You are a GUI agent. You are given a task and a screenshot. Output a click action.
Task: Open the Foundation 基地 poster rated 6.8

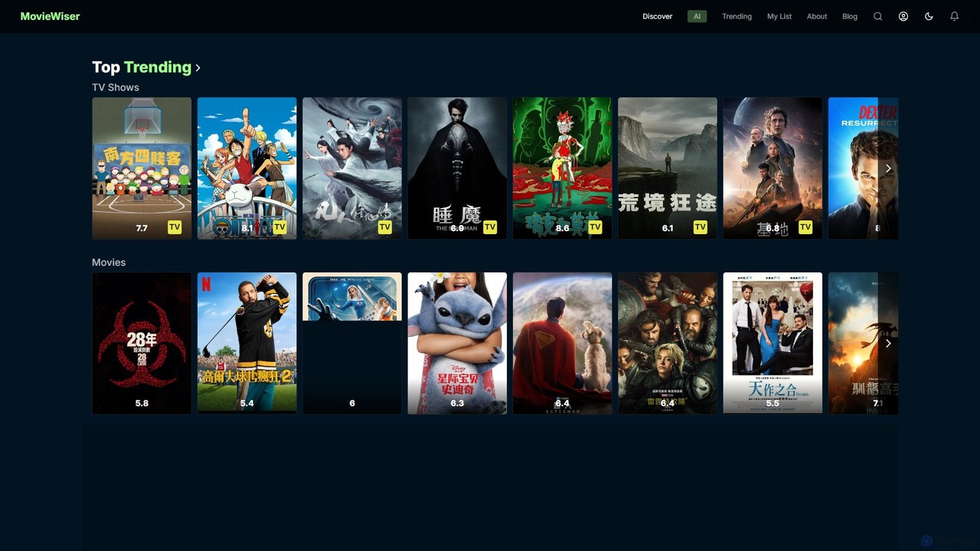[x=773, y=168]
